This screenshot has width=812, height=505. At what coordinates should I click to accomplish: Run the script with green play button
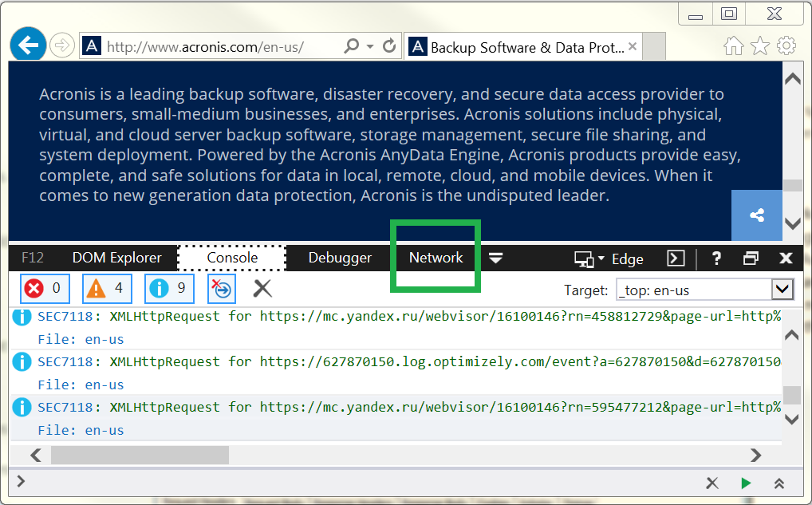[746, 483]
